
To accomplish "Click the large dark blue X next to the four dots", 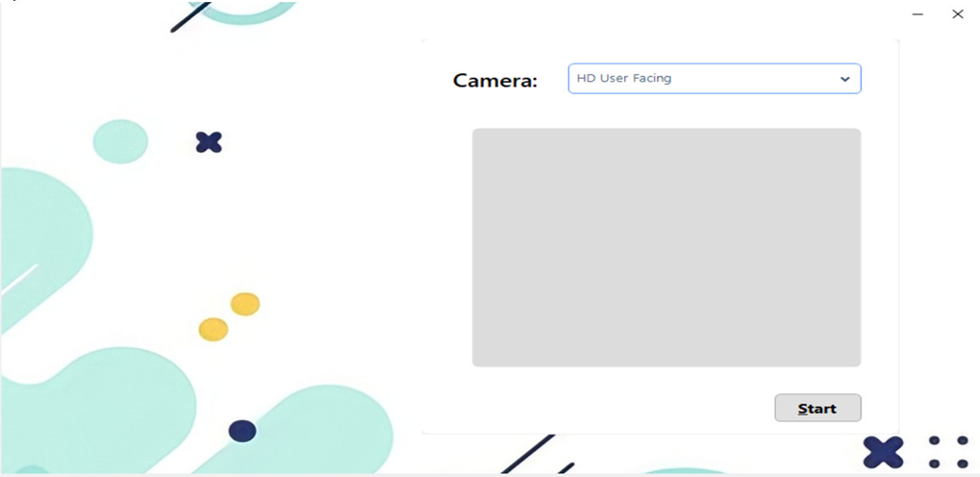I will [x=883, y=452].
